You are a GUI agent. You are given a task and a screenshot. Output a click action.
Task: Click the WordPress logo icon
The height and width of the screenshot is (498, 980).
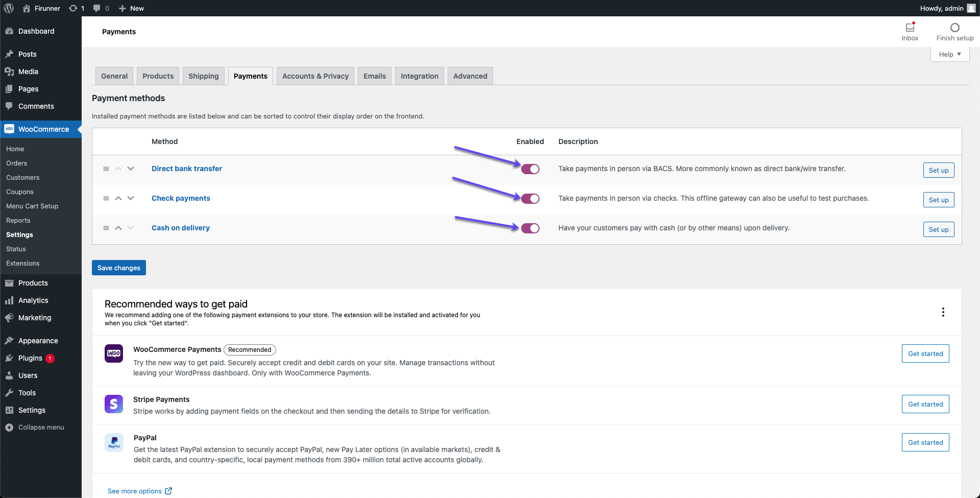9,8
